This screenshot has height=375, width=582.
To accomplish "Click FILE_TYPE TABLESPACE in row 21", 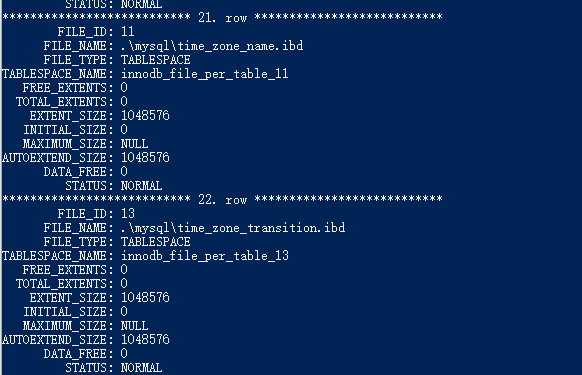I will (x=156, y=60).
